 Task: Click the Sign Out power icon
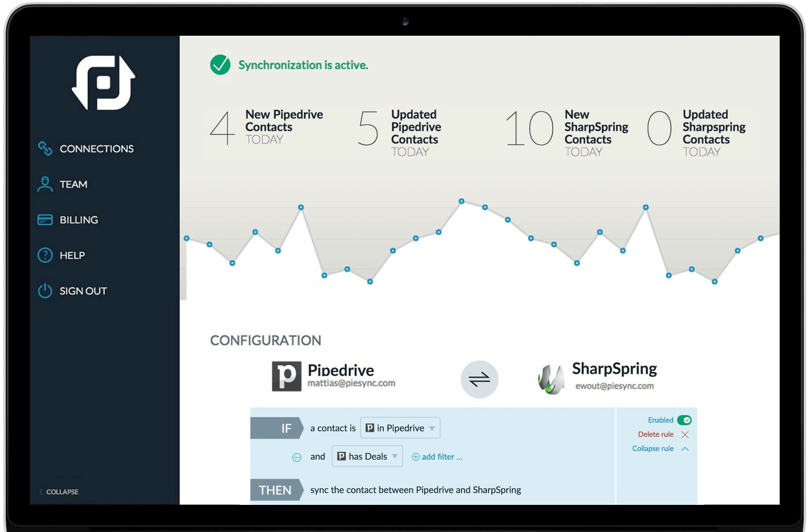tap(45, 291)
